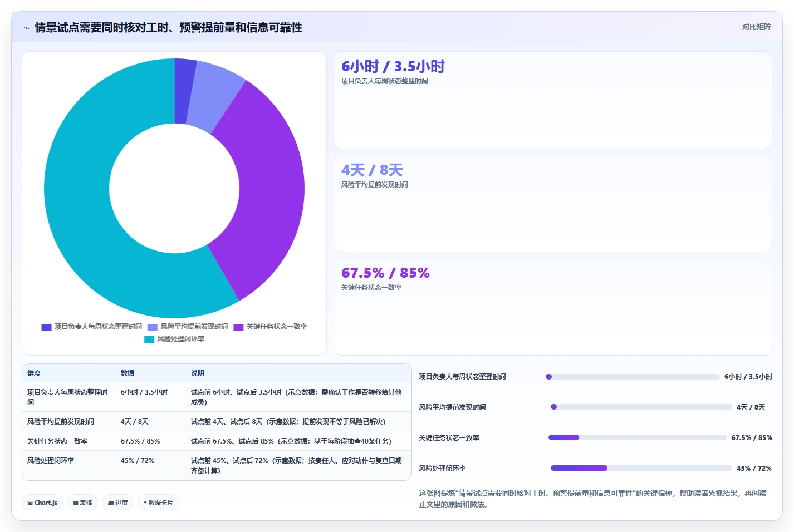Click table value 45% / 72%
The width and height of the screenshot is (794, 532).
(138, 461)
